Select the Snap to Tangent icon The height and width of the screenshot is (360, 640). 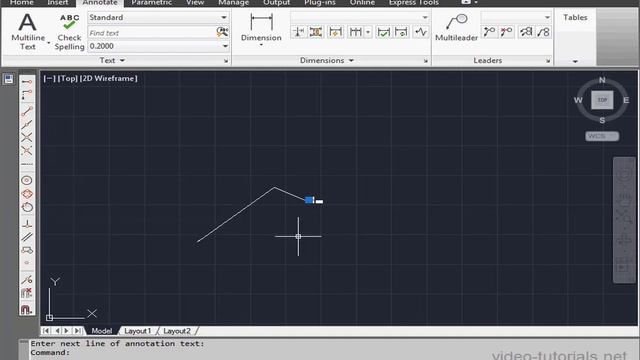27,207
